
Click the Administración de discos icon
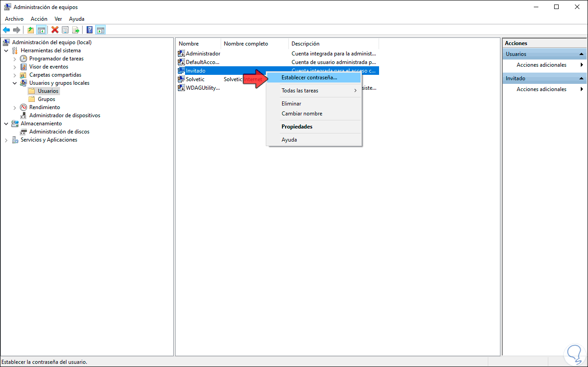[24, 132]
